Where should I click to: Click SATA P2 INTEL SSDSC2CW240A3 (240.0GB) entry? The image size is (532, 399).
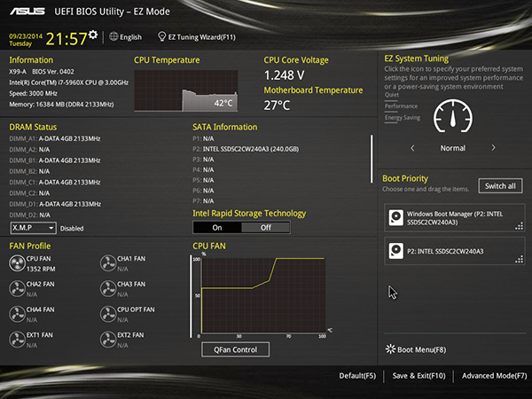click(246, 149)
